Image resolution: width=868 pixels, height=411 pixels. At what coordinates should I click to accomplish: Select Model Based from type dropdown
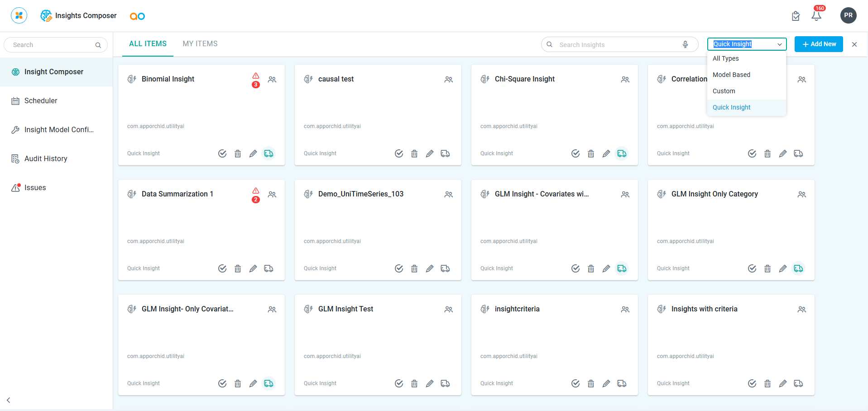coord(731,75)
